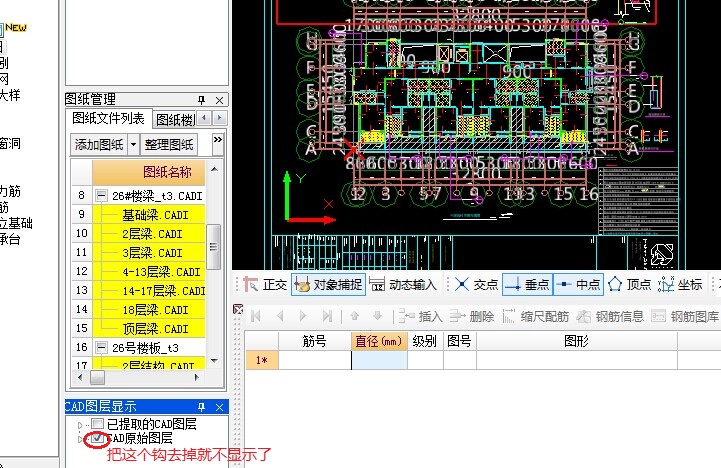Image resolution: width=721 pixels, height=468 pixels.
Task: Pin the CAD图层显示 panel
Action: [201, 407]
